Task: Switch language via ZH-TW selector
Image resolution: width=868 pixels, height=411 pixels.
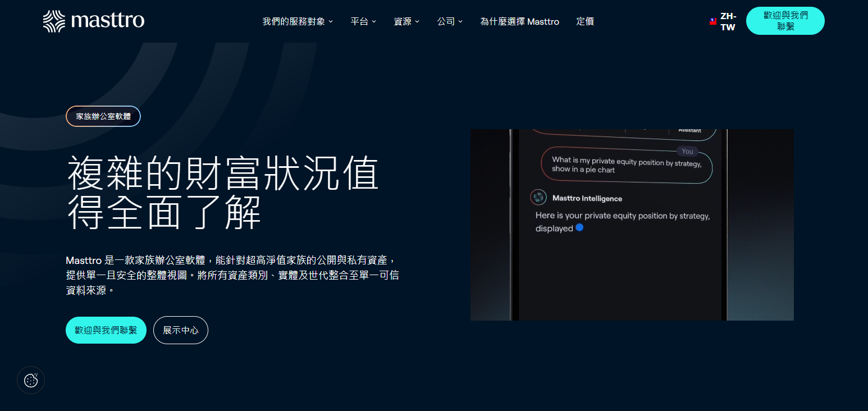Action: (x=728, y=21)
